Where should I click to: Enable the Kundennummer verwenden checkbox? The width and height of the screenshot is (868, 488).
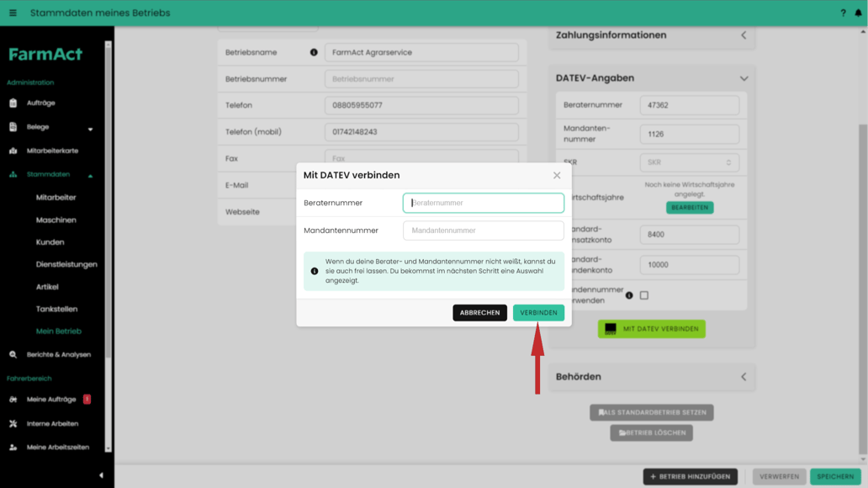click(646, 295)
